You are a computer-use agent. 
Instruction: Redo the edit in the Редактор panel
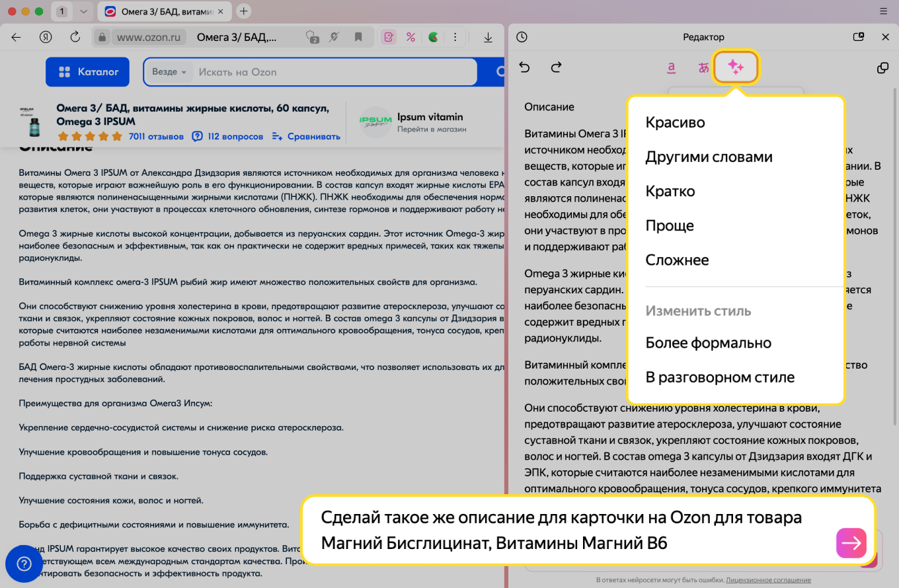point(556,67)
